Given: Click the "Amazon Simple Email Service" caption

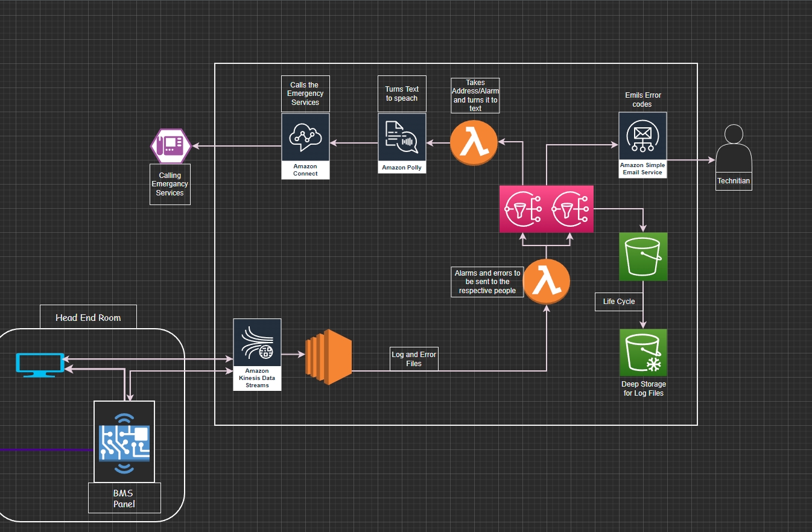Looking at the screenshot, I should click(642, 169).
